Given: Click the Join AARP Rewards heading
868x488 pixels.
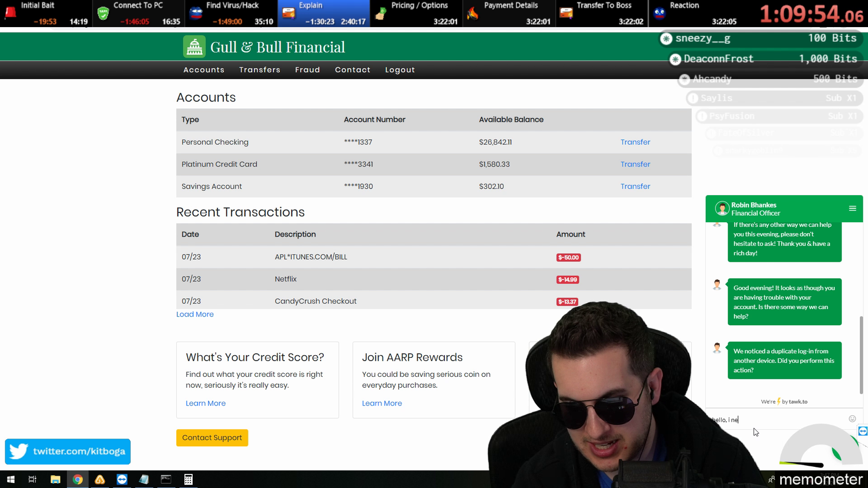Looking at the screenshot, I should point(412,357).
